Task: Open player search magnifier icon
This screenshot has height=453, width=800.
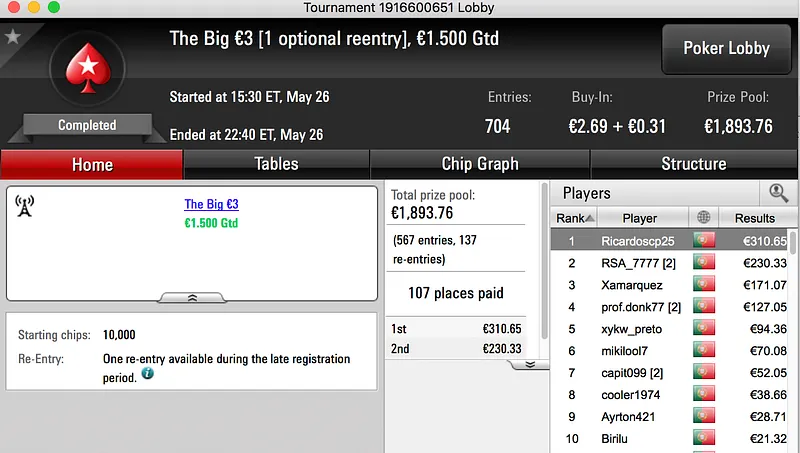Action: pos(777,193)
